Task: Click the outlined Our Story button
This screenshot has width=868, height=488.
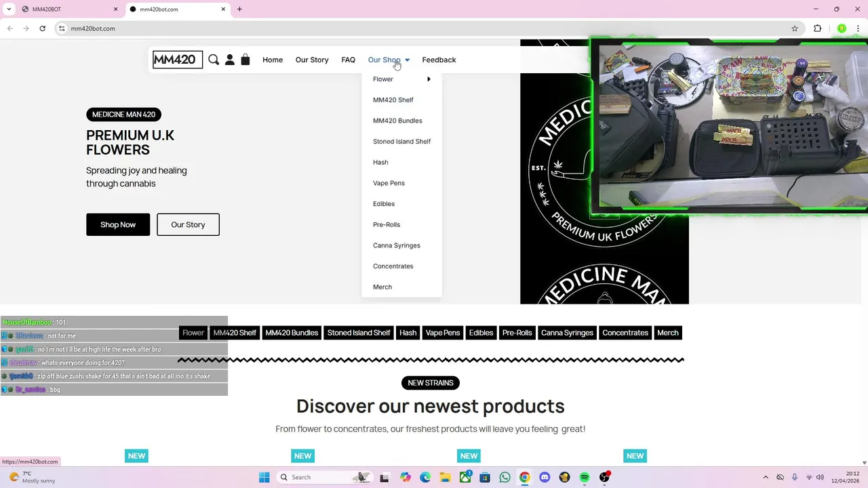Action: click(x=188, y=224)
